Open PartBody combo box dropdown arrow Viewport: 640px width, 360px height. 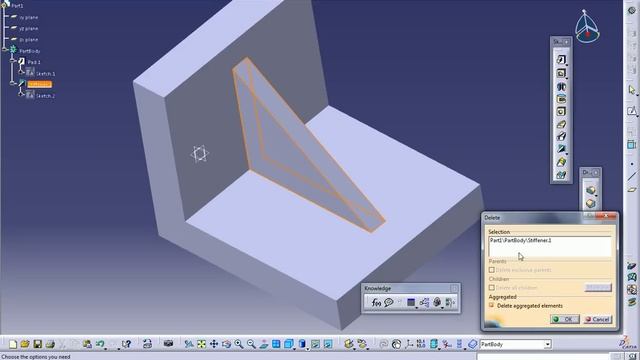click(547, 344)
